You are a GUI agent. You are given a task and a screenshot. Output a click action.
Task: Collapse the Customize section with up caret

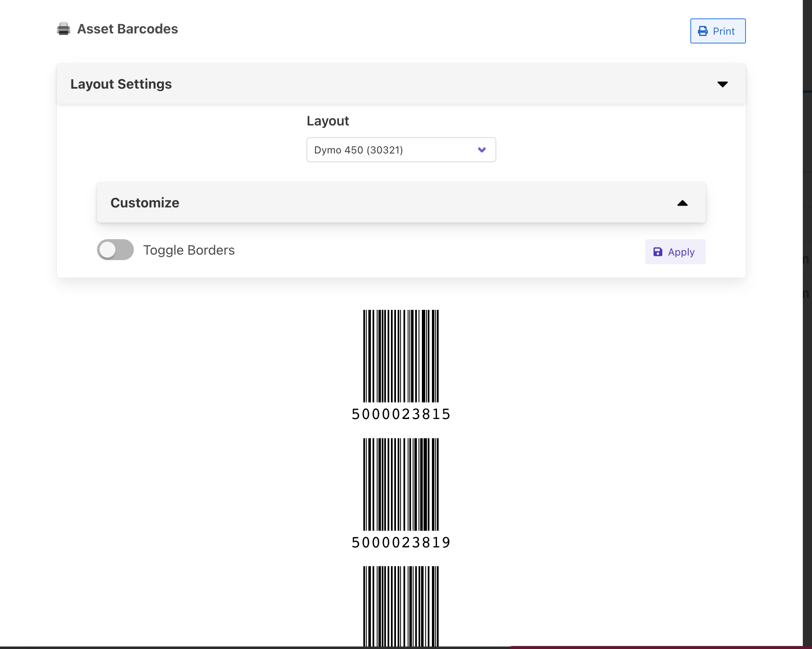pos(682,203)
